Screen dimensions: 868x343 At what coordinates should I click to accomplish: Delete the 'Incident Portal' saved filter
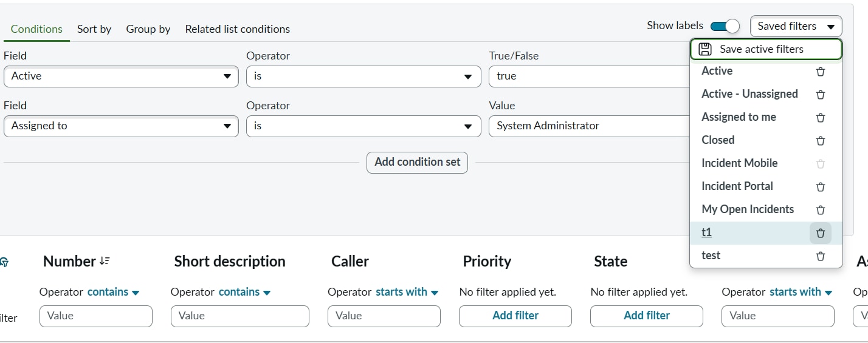820,187
